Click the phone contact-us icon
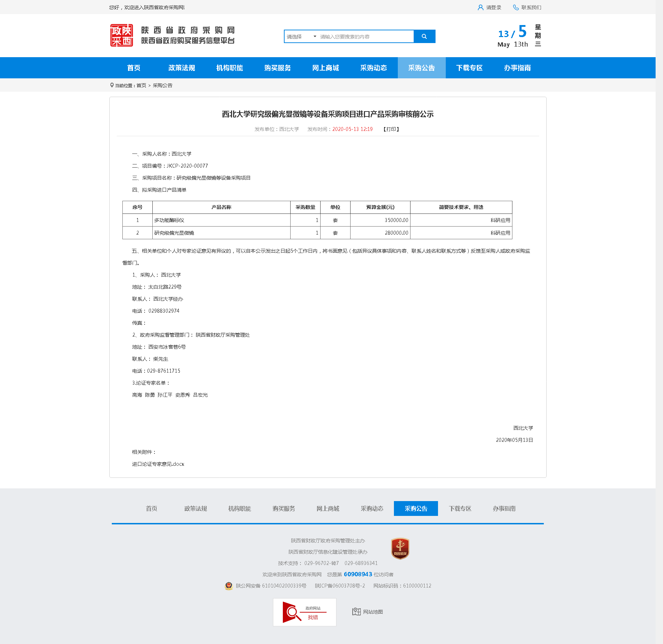The image size is (663, 644). click(x=516, y=7)
